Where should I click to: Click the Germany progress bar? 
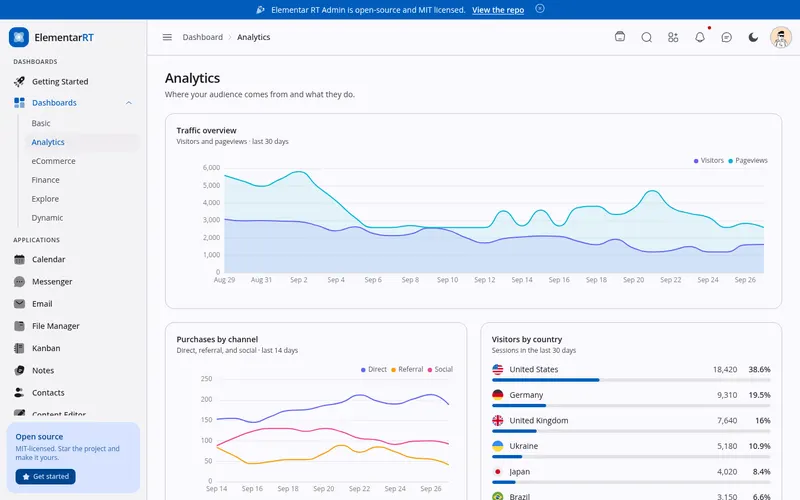(x=631, y=406)
